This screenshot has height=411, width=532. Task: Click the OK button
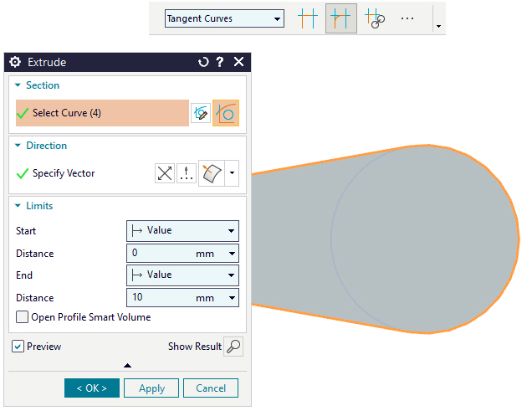[92, 388]
